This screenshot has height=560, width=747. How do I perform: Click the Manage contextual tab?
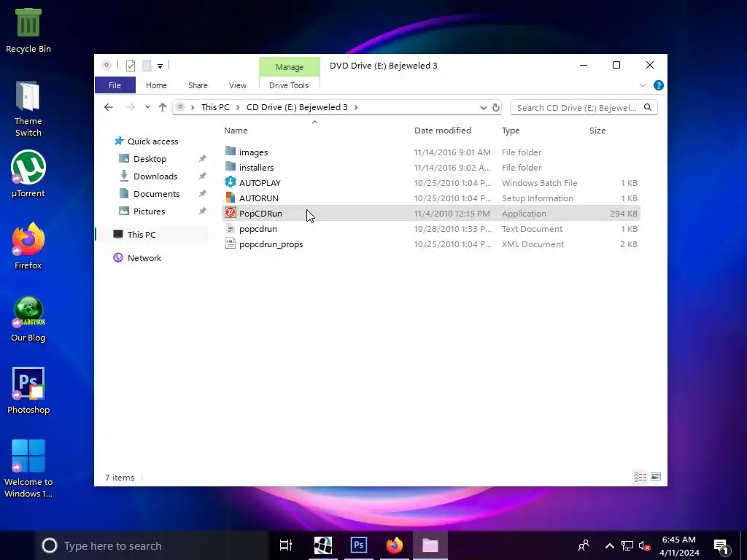(x=289, y=67)
